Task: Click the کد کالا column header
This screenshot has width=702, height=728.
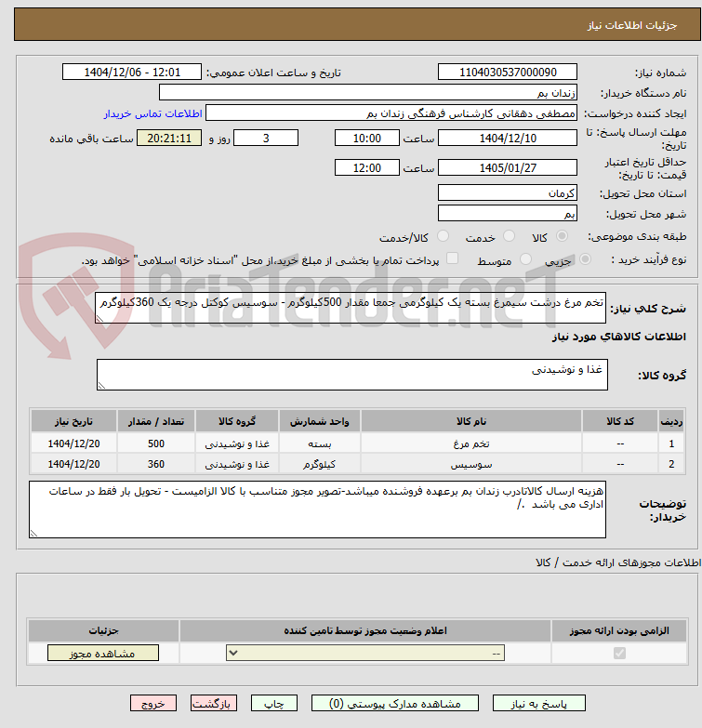Action: click(x=620, y=421)
